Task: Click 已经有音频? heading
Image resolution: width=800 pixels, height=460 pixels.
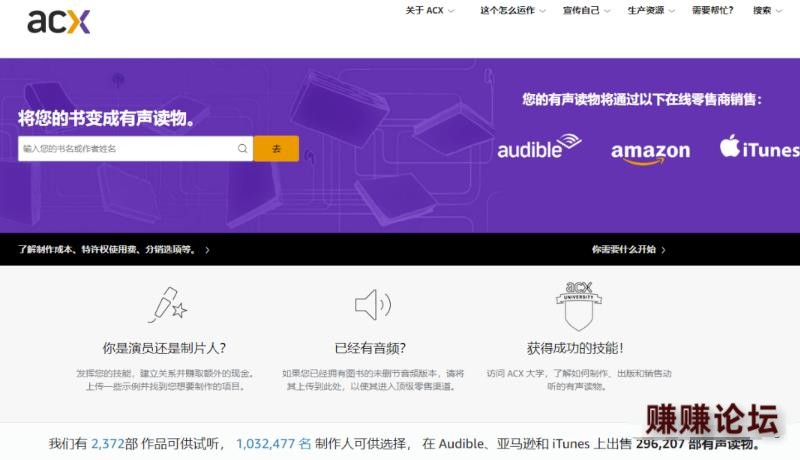Action: pos(370,348)
